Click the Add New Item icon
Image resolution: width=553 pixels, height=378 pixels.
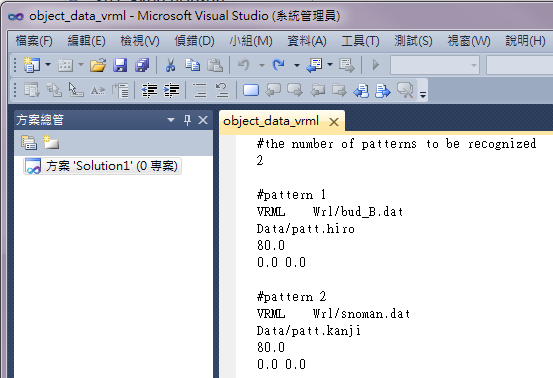[x=65, y=65]
